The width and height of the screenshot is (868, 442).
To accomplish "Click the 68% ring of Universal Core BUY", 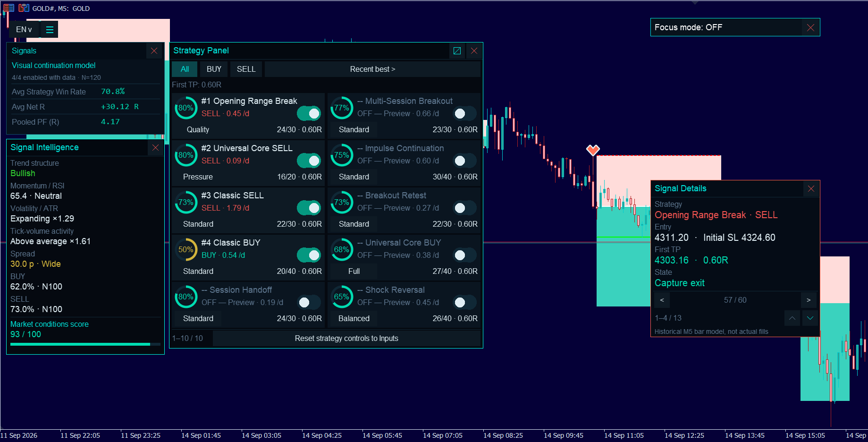I will 342,249.
